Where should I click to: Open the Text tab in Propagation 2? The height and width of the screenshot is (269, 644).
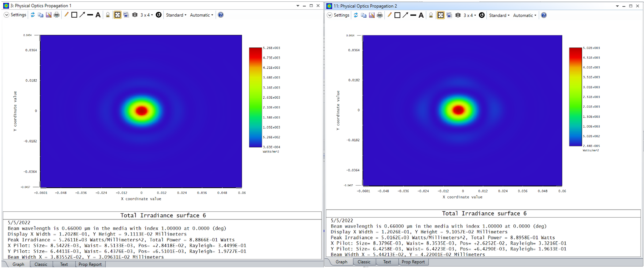click(387, 262)
